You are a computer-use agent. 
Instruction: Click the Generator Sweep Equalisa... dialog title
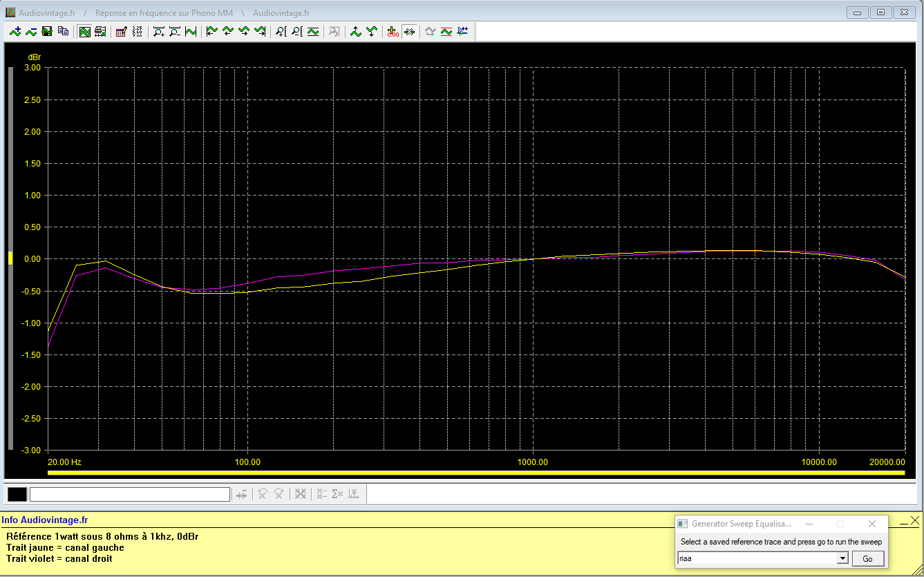point(742,524)
